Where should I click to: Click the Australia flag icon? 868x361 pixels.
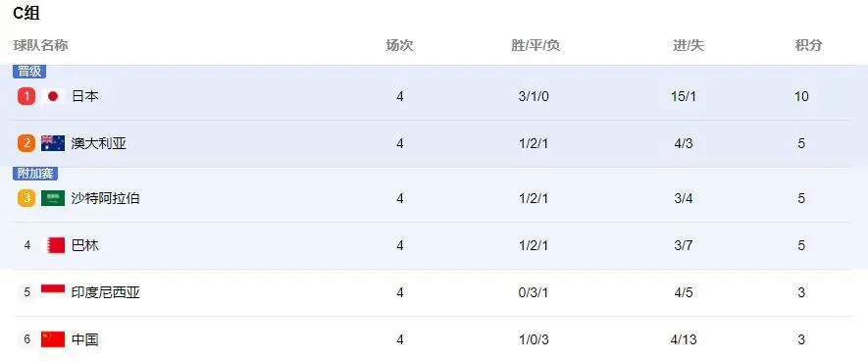tap(53, 143)
